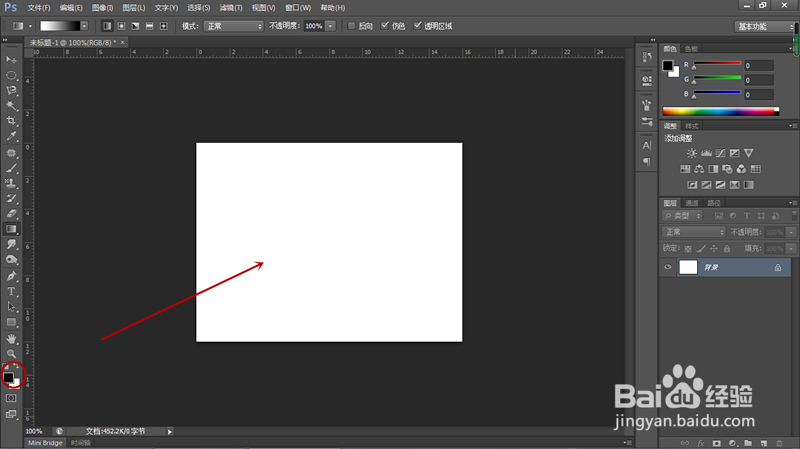Screen dimensions: 800x449
Task: Toggle lock position
Action: [x=714, y=249]
